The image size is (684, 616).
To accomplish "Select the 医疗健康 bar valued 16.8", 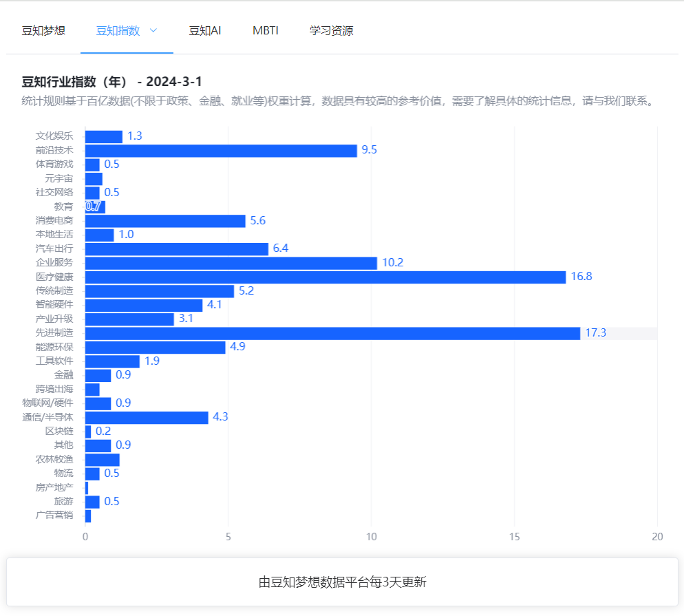I will [325, 277].
